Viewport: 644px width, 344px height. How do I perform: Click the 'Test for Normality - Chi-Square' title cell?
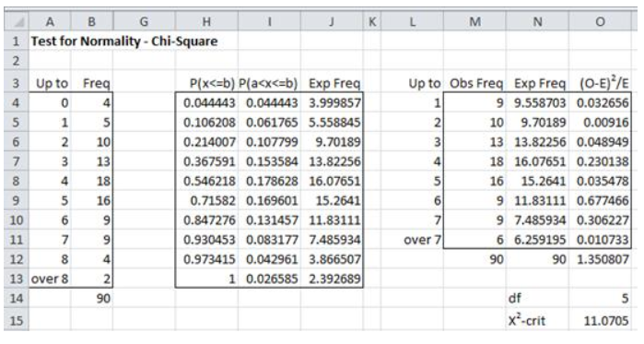coord(124,42)
